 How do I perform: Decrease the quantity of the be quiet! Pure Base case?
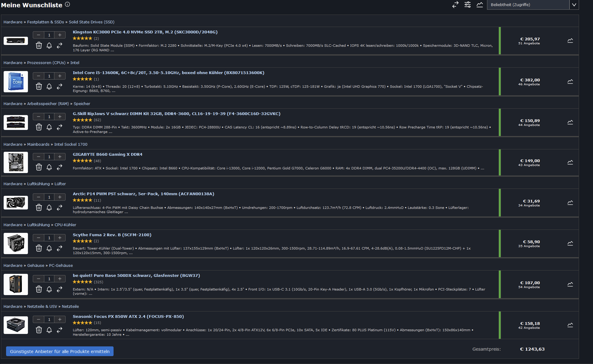tap(39, 279)
